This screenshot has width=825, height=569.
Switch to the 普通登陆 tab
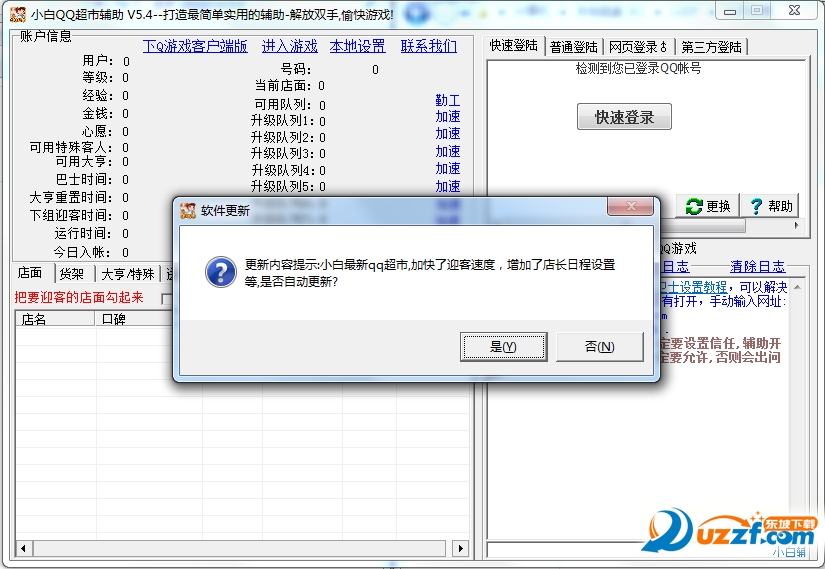574,47
